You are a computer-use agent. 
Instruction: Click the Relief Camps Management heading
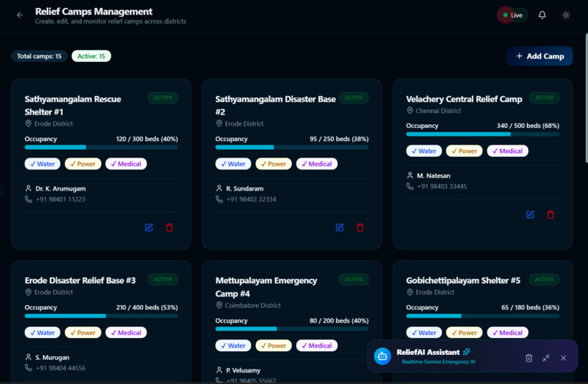tap(94, 11)
